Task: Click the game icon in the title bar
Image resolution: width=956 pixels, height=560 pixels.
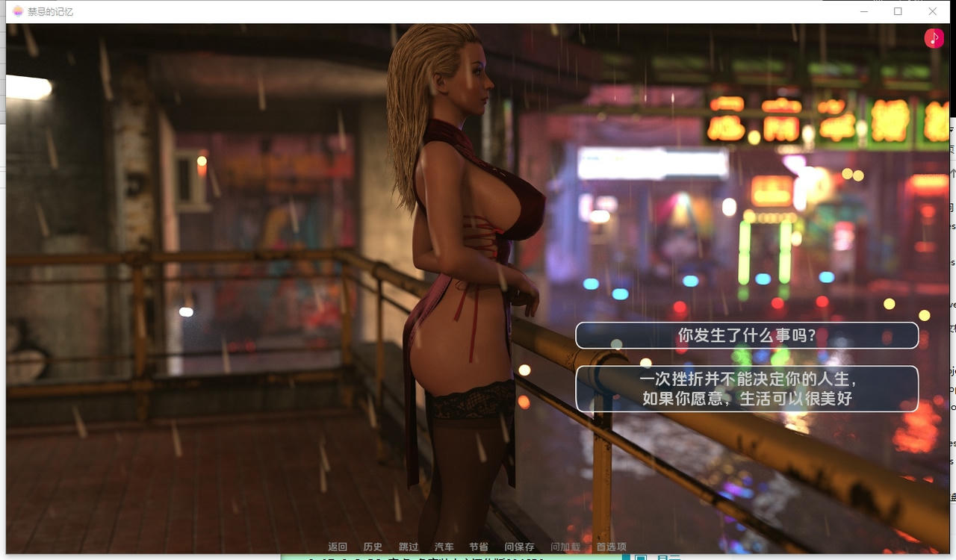Action: click(x=16, y=11)
